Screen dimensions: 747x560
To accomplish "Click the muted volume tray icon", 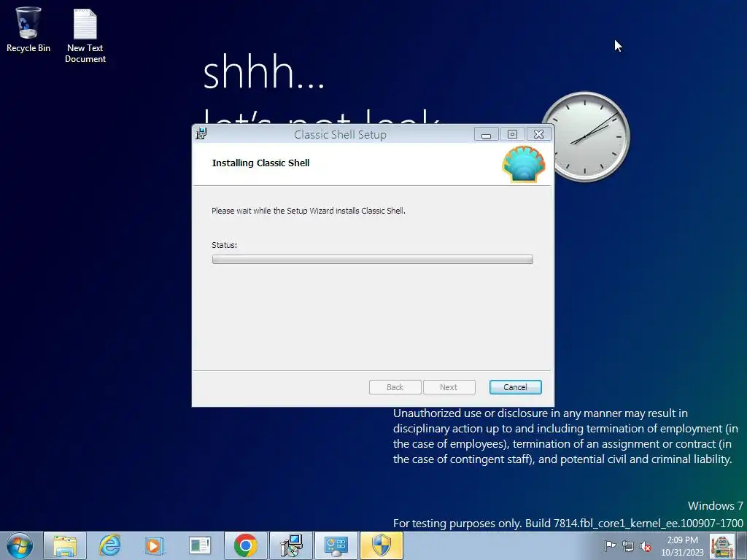I will pos(646,546).
